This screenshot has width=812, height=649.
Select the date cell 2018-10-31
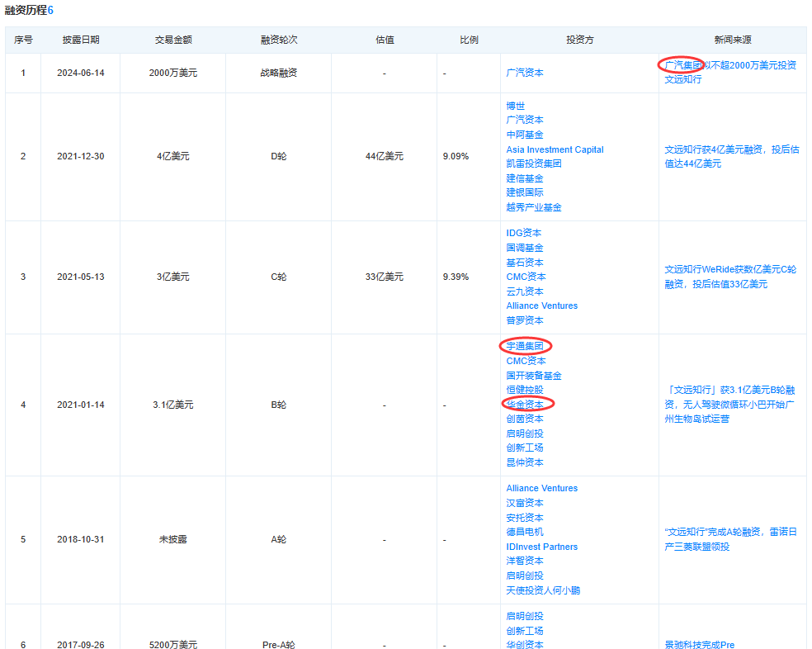pyautogui.click(x=81, y=540)
